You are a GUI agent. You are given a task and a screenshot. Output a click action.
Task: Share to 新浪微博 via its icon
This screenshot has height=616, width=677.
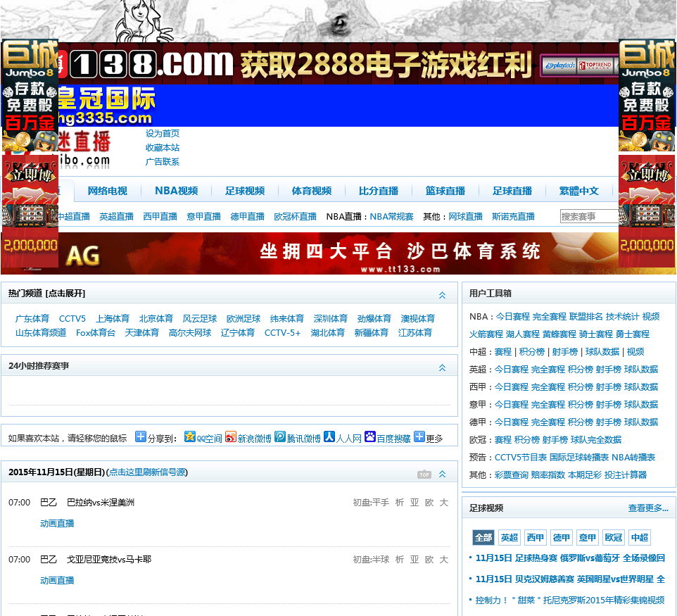pos(230,436)
